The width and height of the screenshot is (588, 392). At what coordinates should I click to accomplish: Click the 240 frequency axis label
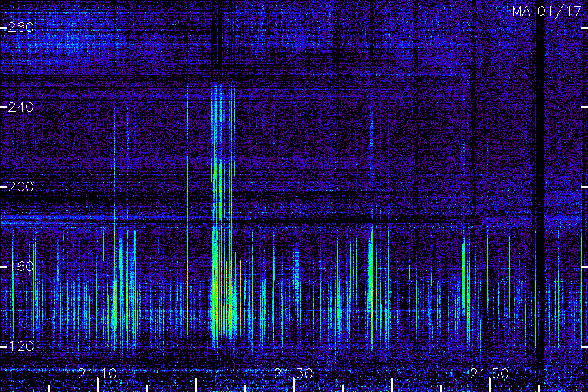pos(21,107)
